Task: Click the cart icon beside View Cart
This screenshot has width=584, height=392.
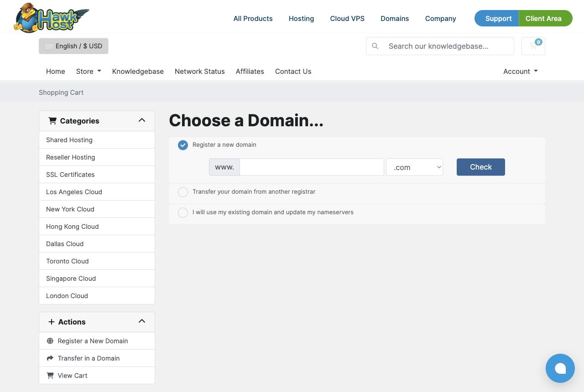Action: click(50, 376)
